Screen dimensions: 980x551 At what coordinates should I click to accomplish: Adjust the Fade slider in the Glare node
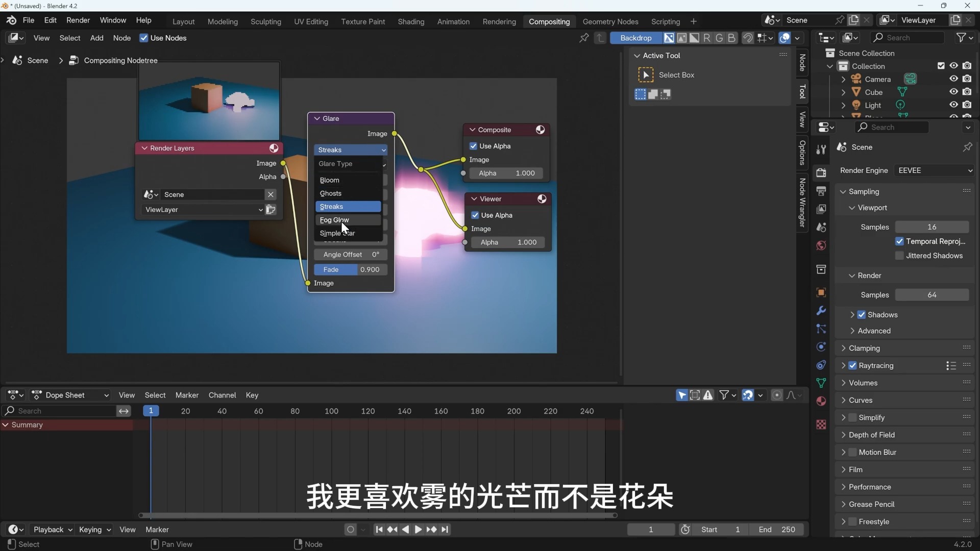click(350, 269)
